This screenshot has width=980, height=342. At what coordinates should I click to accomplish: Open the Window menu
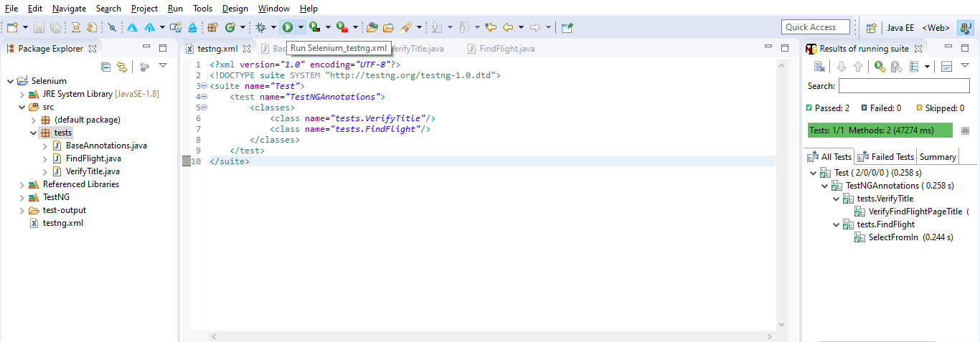click(x=274, y=9)
